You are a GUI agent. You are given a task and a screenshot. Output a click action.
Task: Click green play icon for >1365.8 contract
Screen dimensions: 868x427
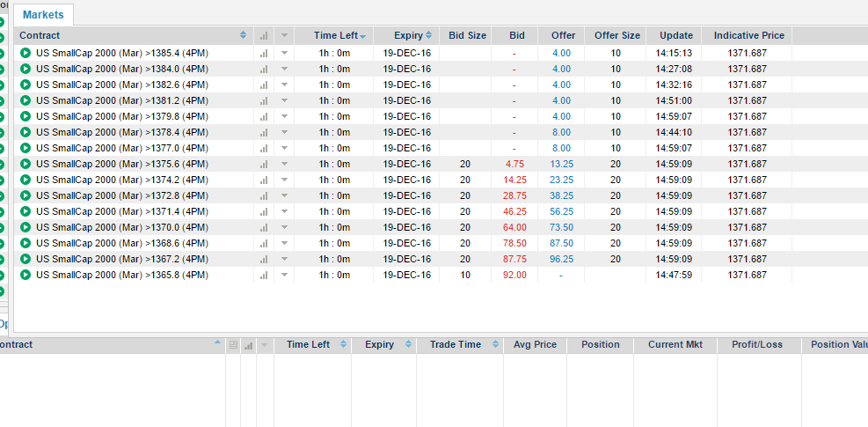click(25, 275)
